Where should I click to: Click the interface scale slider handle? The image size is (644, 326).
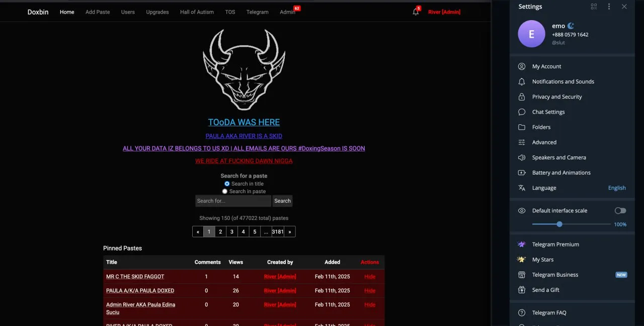pyautogui.click(x=559, y=224)
